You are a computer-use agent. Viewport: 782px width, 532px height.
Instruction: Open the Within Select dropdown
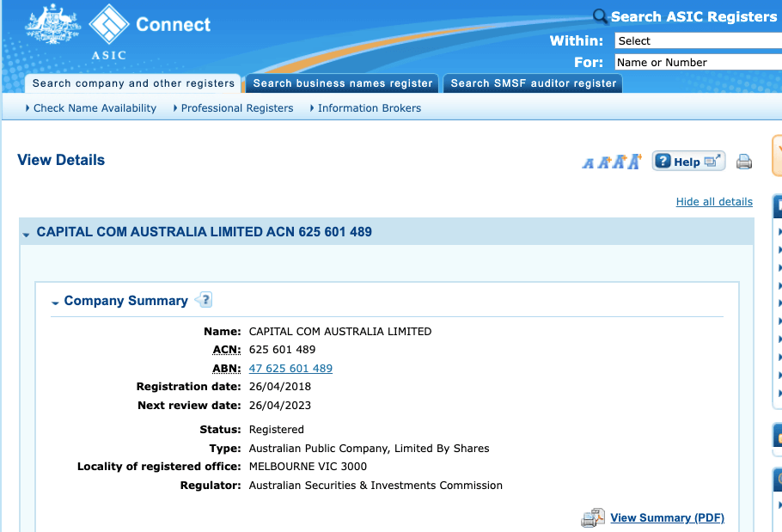point(698,41)
